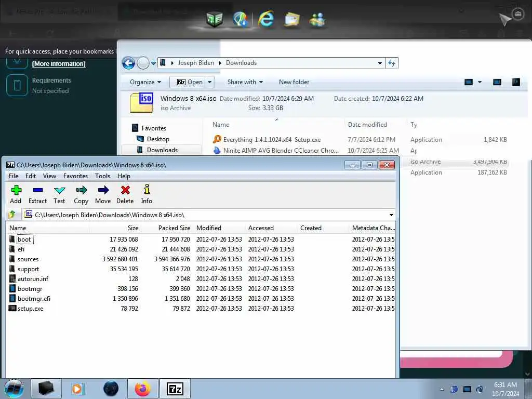Open the Share with dropdown in Explorer

pyautogui.click(x=245, y=82)
